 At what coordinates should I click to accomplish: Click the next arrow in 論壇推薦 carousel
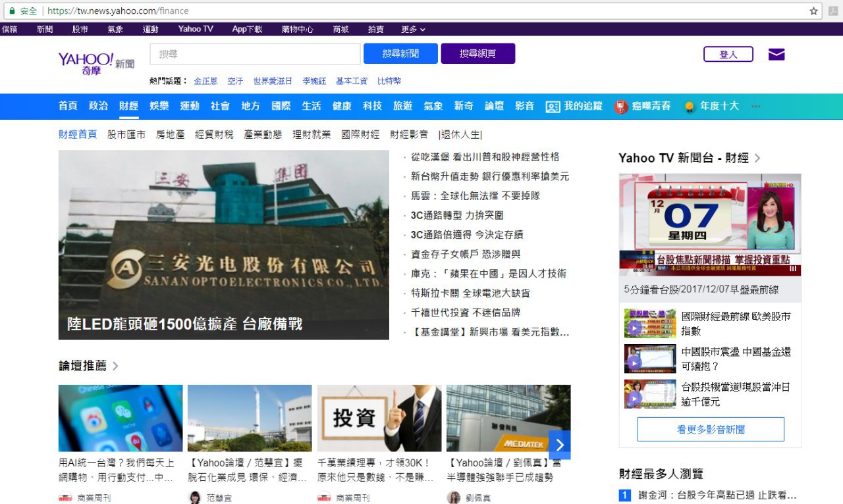click(x=560, y=445)
